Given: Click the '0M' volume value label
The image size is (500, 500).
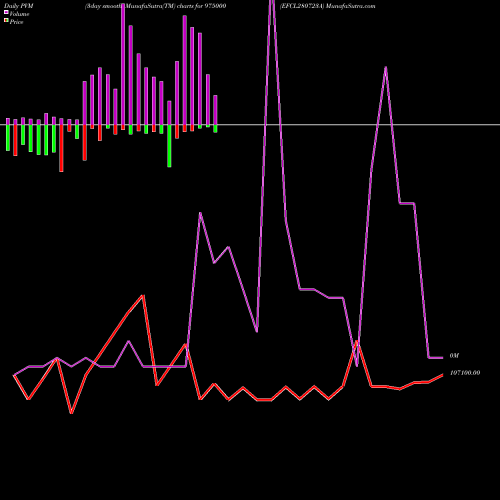Looking at the screenshot, I should (454, 356).
